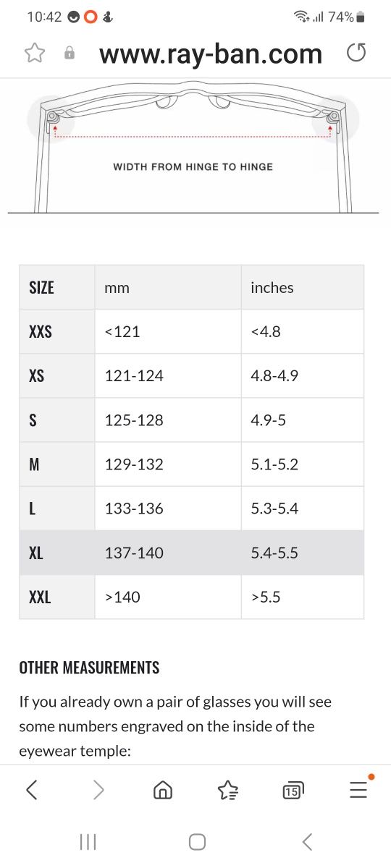This screenshot has height=868, width=391.
Task: Tap the Android home navigation button
Action: pyautogui.click(x=197, y=842)
